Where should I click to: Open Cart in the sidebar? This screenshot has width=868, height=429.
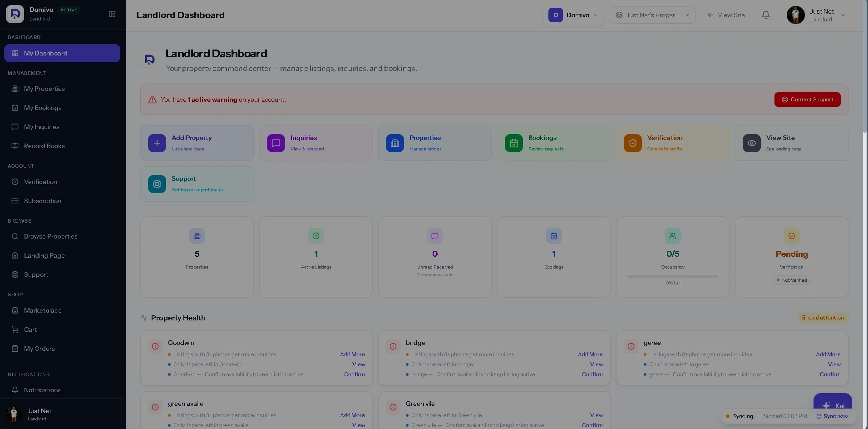click(x=62, y=329)
